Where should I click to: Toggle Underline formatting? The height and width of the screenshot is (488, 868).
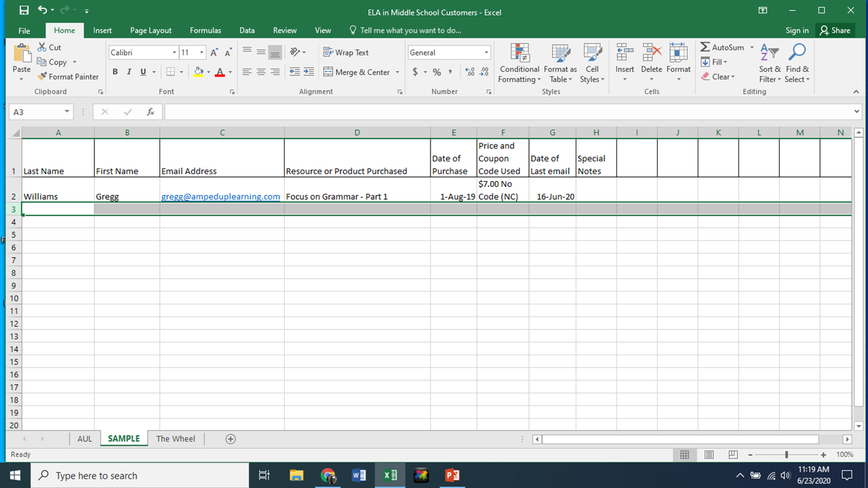click(x=143, y=72)
